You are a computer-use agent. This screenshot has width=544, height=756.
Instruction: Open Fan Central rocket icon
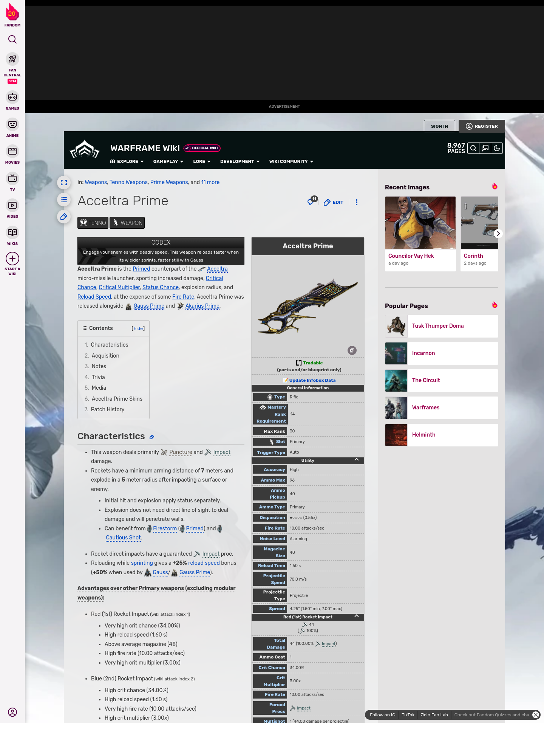click(12, 59)
